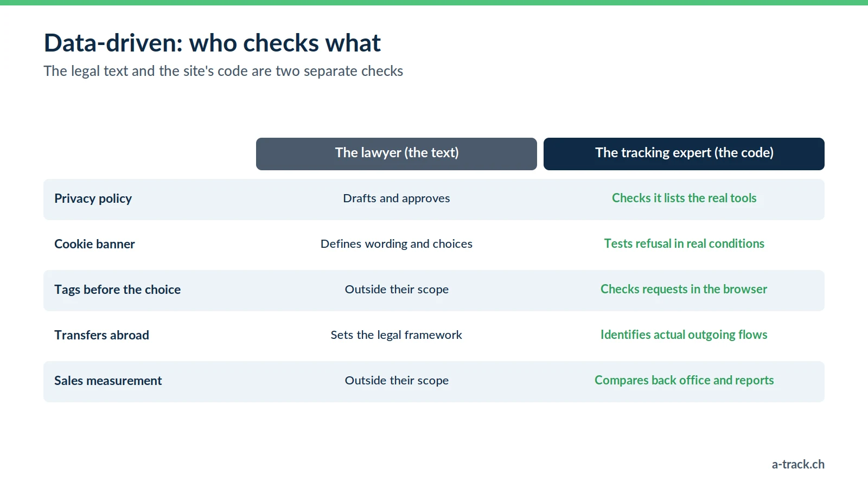The image size is (868, 488).
Task: Click the title 'Data-driven: who checks what'
Action: (x=212, y=43)
